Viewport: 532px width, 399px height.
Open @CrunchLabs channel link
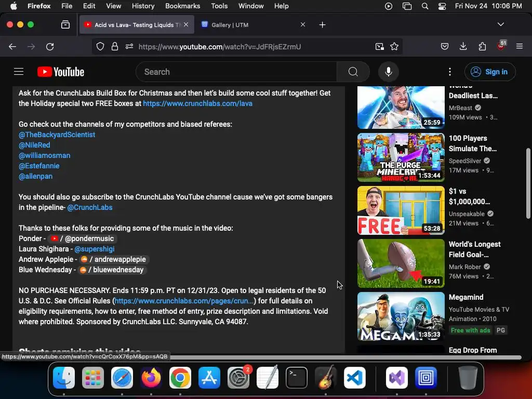89,207
